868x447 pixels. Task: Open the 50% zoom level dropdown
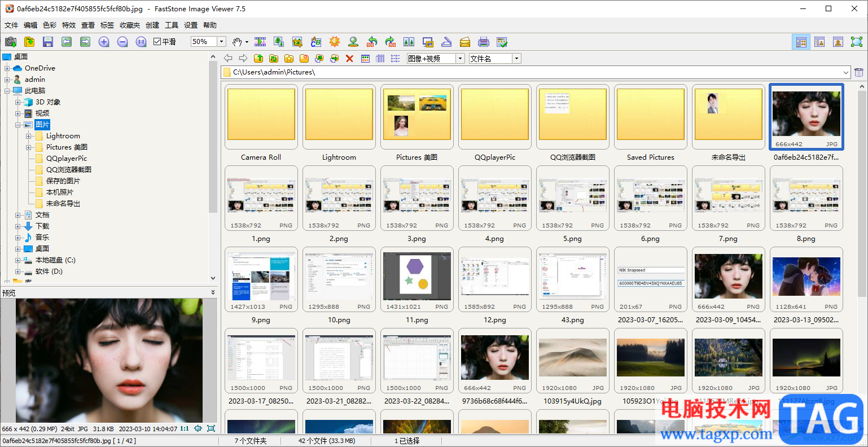(x=222, y=42)
